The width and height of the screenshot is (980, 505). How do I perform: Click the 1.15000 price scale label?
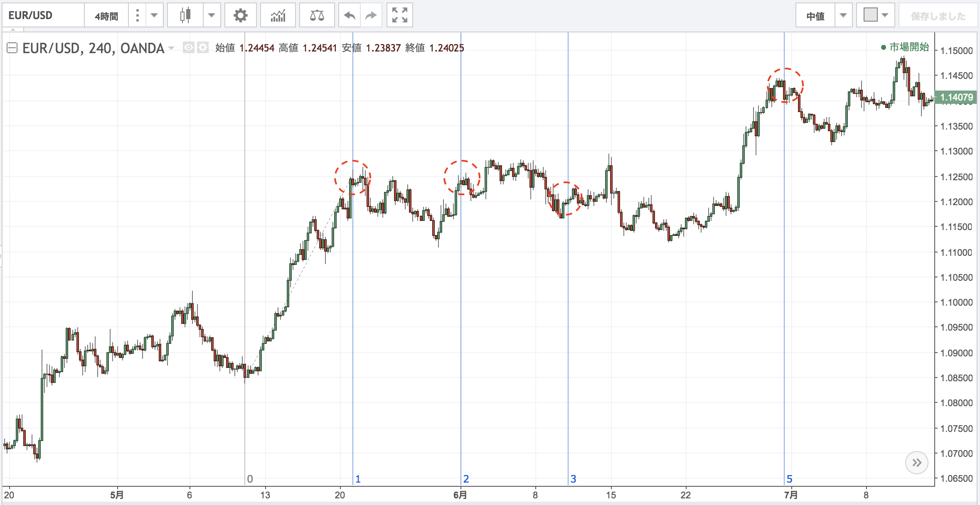click(956, 51)
